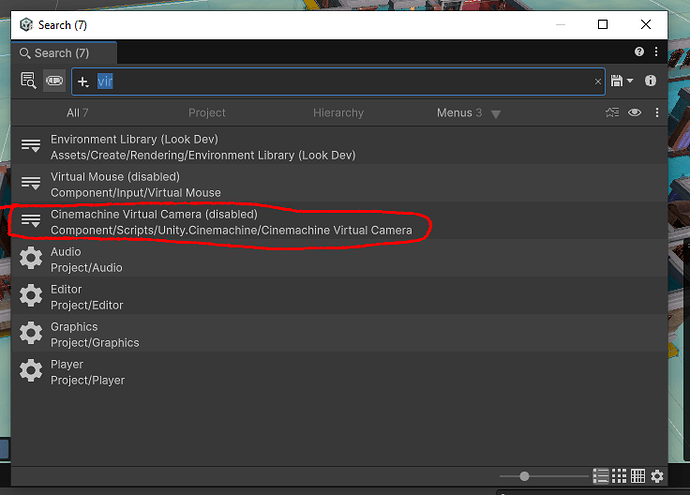Viewport: 690px width, 495px height.
Task: Switch to the Hierarchy filter tab
Action: pyautogui.click(x=338, y=113)
